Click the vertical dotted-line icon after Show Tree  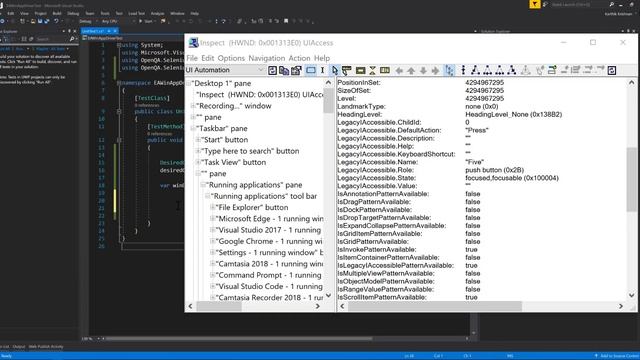tap(463, 70)
